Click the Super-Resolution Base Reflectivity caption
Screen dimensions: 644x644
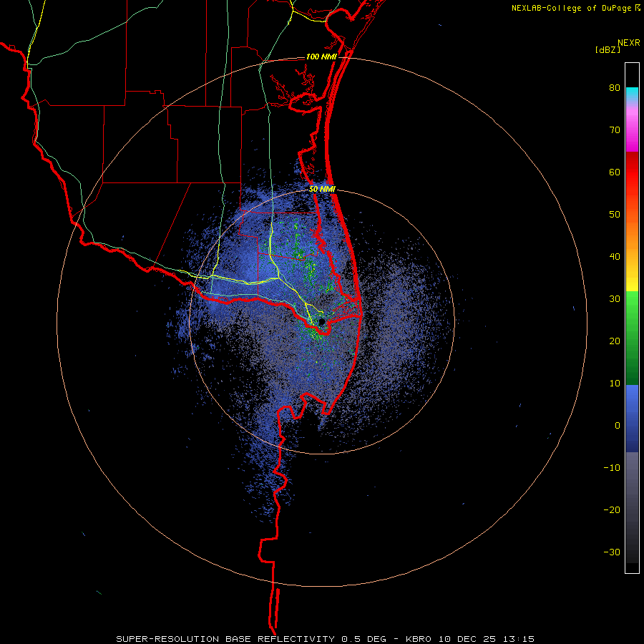326,639
